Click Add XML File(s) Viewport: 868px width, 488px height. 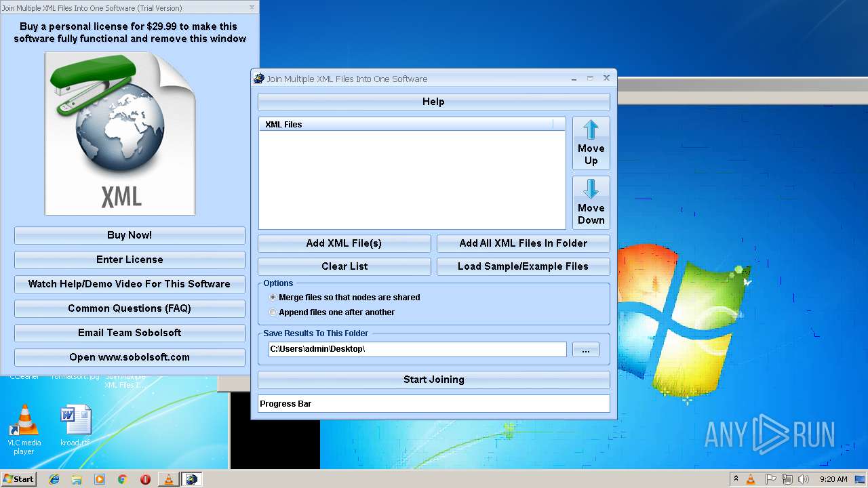344,243
